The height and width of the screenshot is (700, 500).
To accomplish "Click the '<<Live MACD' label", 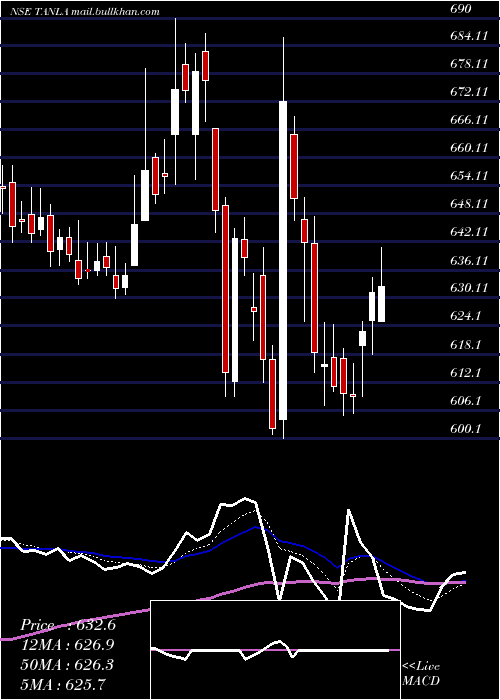I will point(421,674).
